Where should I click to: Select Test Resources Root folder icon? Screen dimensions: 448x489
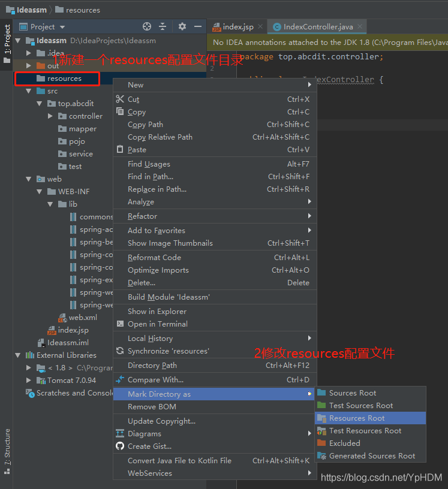coord(321,431)
